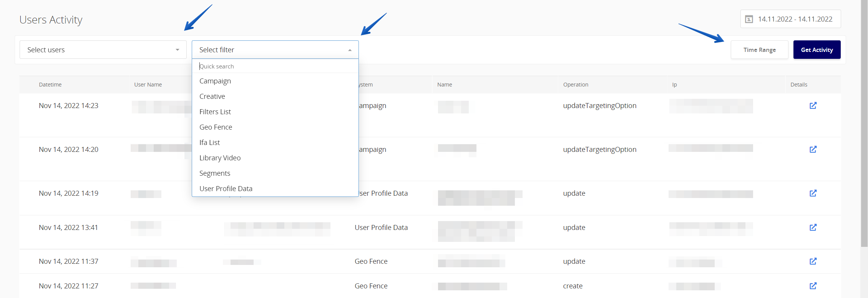868x298 pixels.
Task: Click the calendar icon in date range
Action: point(749,19)
